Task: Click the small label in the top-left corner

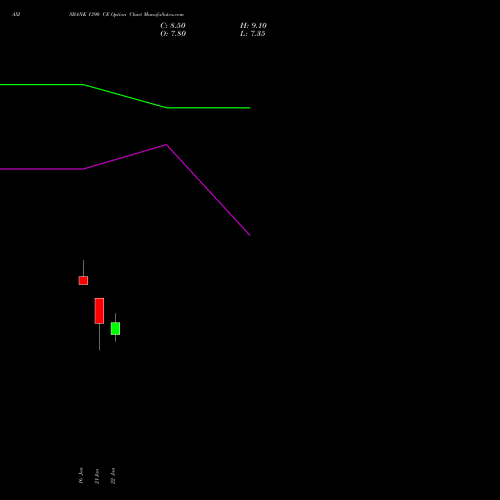Action: coord(16,14)
